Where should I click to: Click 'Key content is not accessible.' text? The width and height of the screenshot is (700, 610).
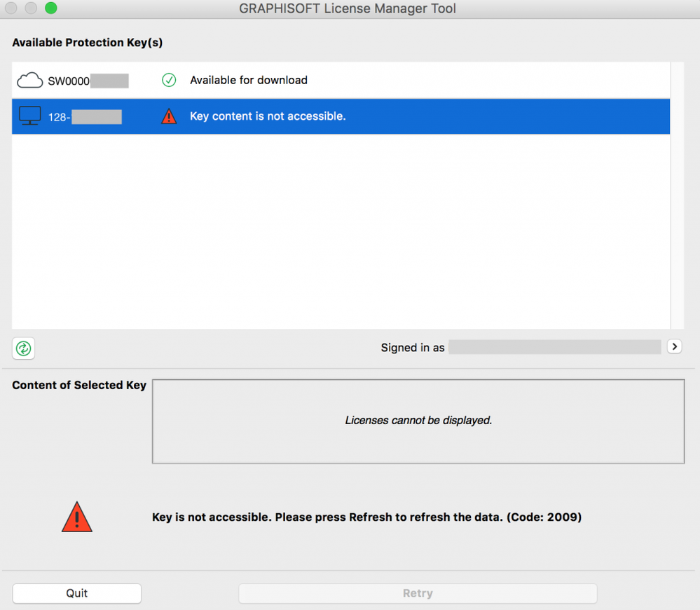pos(268,116)
